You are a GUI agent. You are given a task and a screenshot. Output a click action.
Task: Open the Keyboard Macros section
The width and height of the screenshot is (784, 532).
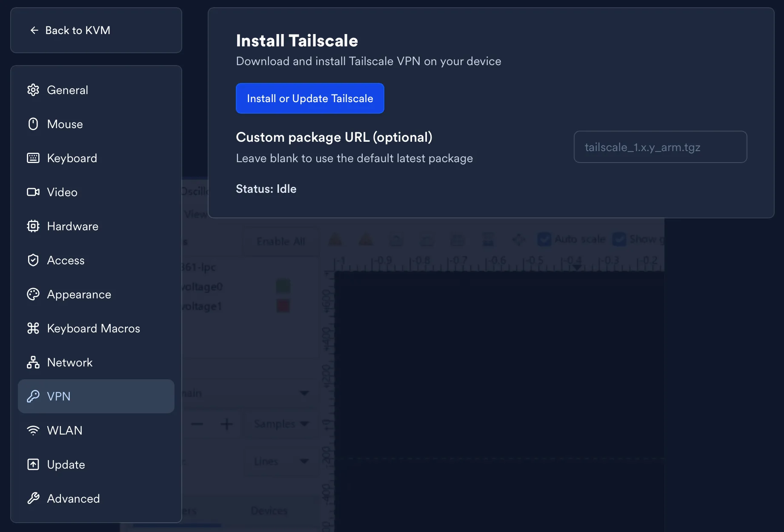[x=94, y=328]
